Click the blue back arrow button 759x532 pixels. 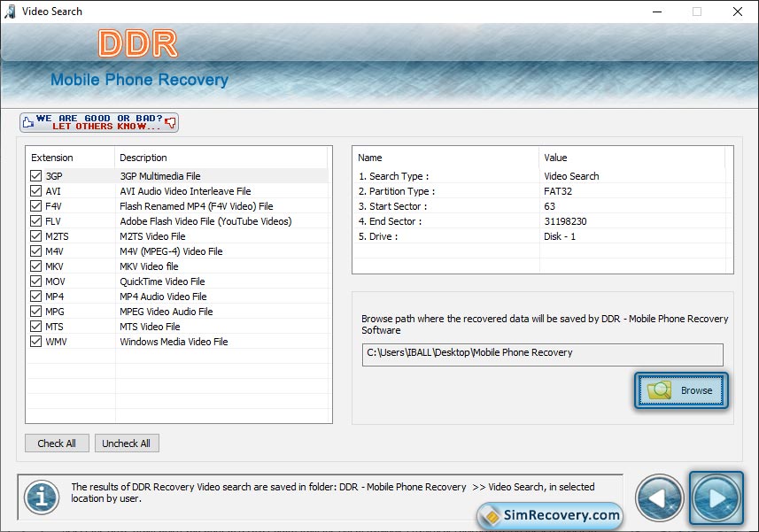pos(659,498)
